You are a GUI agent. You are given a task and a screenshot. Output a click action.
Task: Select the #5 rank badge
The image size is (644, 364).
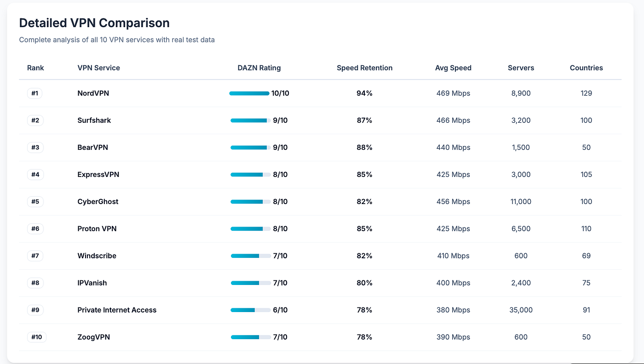pos(35,202)
